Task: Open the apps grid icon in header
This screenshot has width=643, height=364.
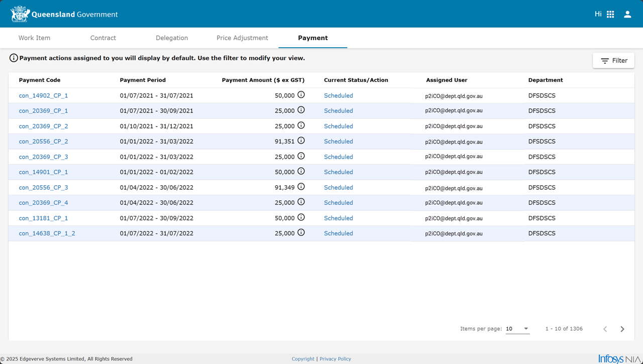Action: tap(610, 15)
